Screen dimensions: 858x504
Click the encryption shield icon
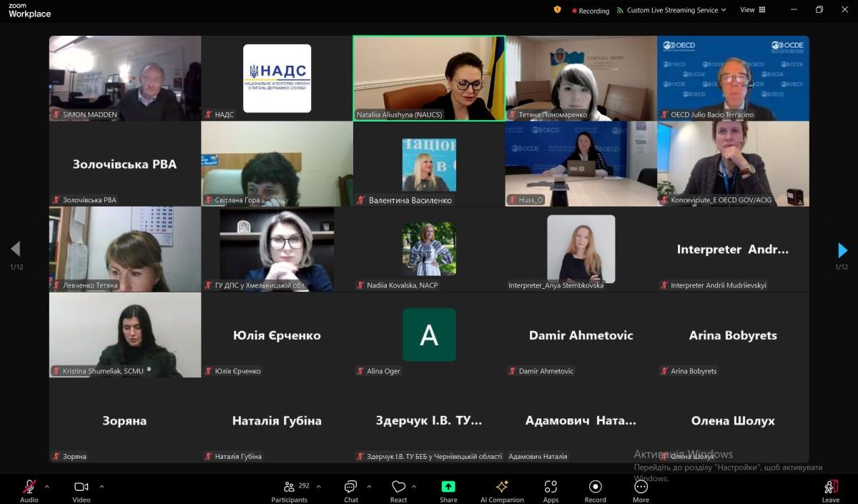(x=558, y=10)
